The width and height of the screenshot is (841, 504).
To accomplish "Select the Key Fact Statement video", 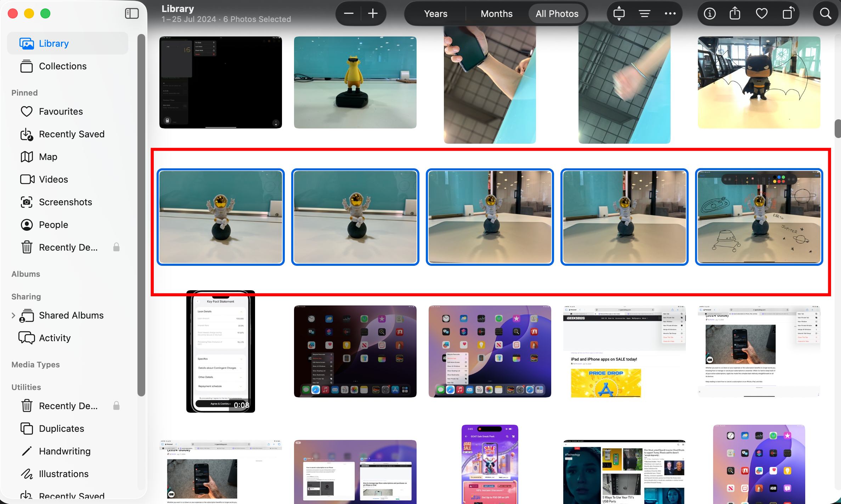I will point(221,351).
